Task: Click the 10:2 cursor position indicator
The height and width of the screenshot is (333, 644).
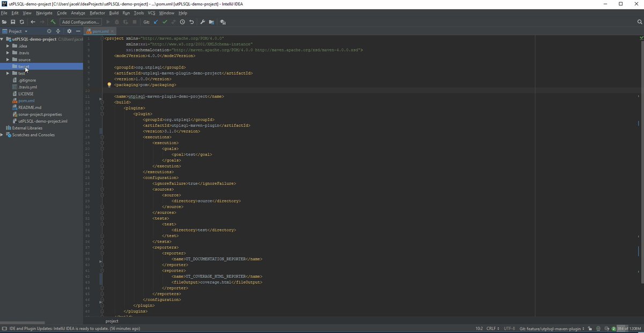Action: tap(479, 328)
